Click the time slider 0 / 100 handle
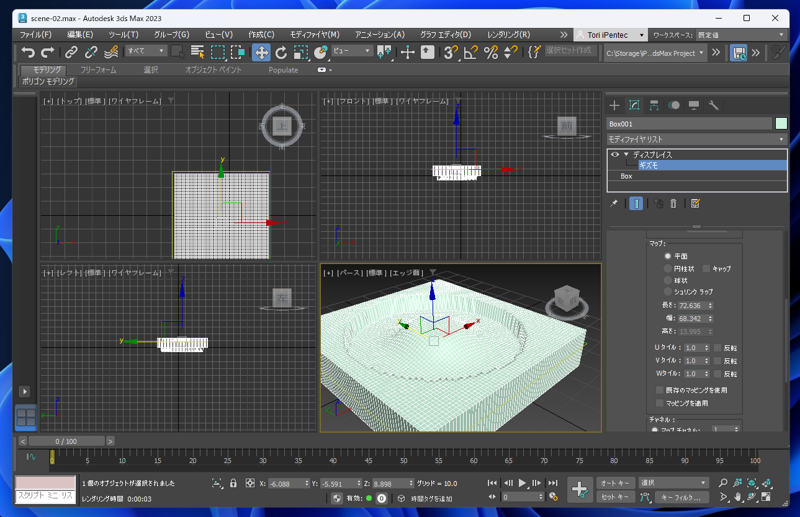The height and width of the screenshot is (517, 800). point(66,441)
